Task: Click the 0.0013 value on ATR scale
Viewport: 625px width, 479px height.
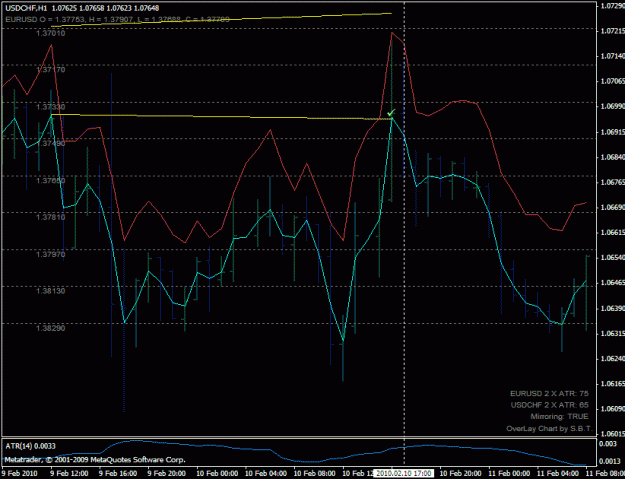Action: 610,461
